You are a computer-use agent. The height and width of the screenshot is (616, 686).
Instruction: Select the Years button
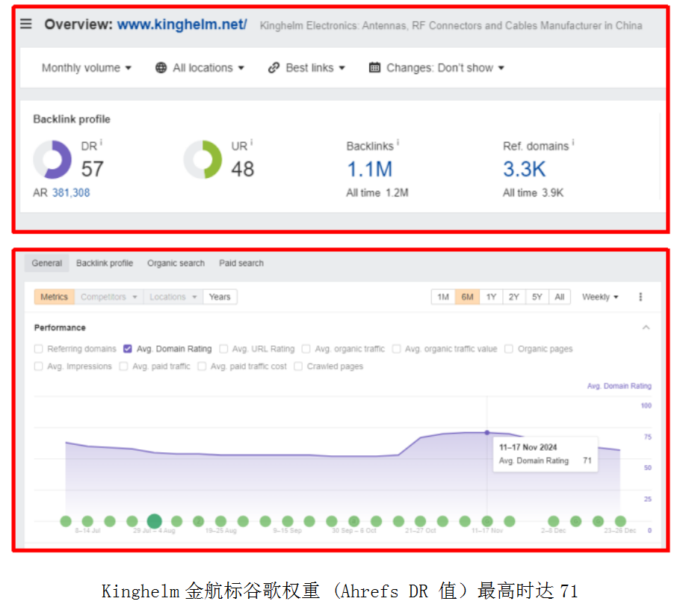(220, 297)
